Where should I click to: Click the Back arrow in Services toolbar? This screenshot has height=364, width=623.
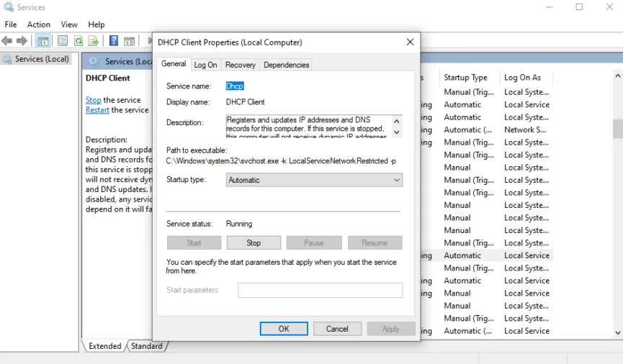pyautogui.click(x=6, y=40)
